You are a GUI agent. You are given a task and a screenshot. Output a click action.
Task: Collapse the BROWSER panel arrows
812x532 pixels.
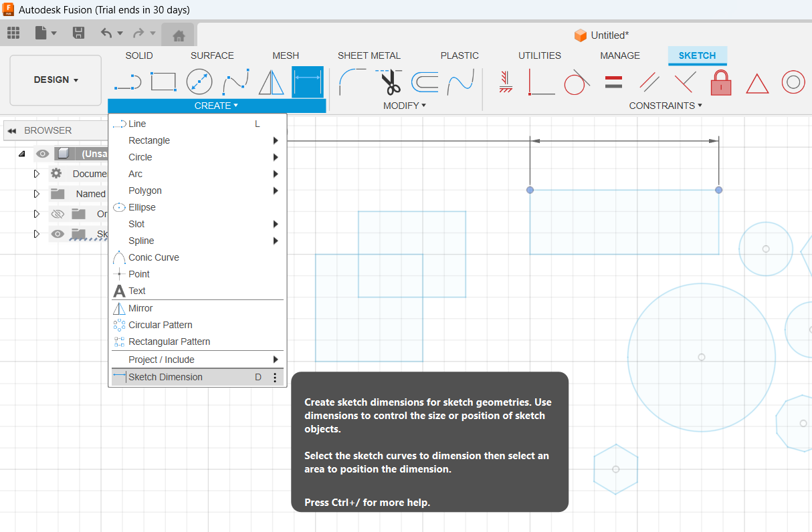pyautogui.click(x=12, y=131)
